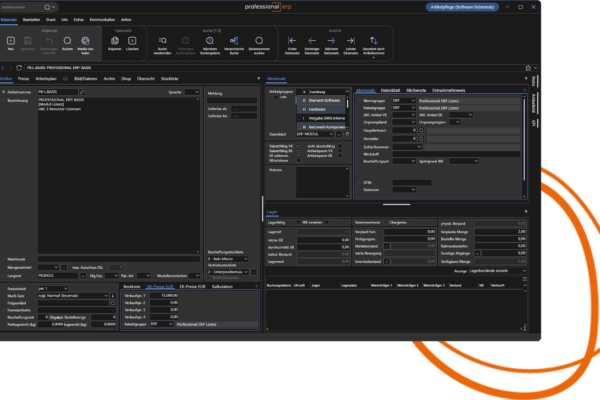Screen dimensions: 600x400
Task: Toggle nicht skontofähig checkbox
Action: [x=340, y=146]
